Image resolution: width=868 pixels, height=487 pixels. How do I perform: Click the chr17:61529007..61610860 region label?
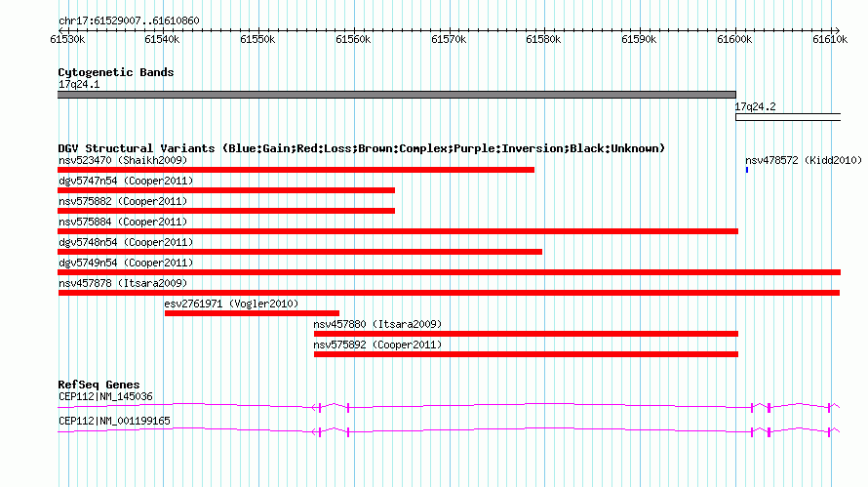[x=129, y=20]
